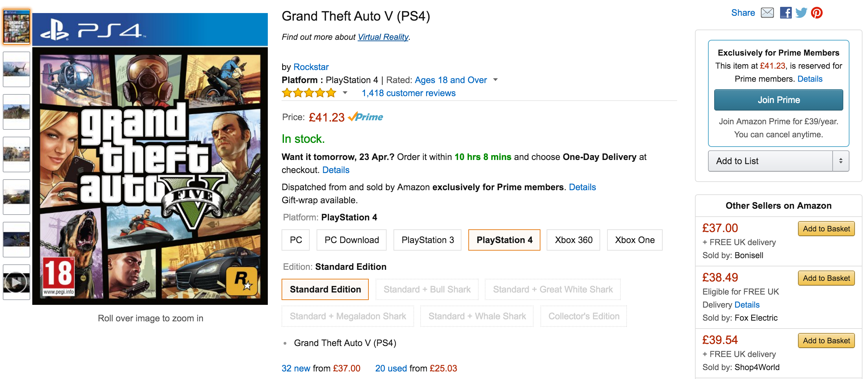Expand the Add to List dropdown arrow
The width and height of the screenshot is (868, 379).
click(841, 161)
